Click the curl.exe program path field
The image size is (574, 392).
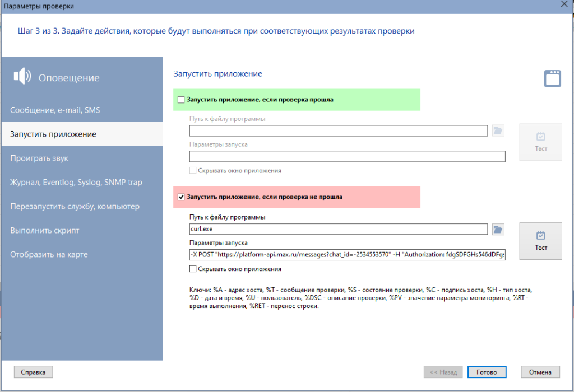(338, 229)
